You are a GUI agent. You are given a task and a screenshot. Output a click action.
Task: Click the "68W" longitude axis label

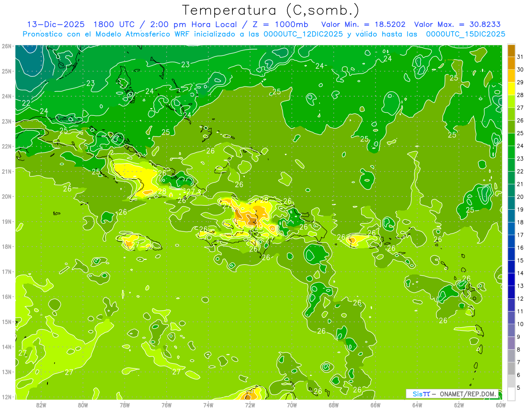334,405
